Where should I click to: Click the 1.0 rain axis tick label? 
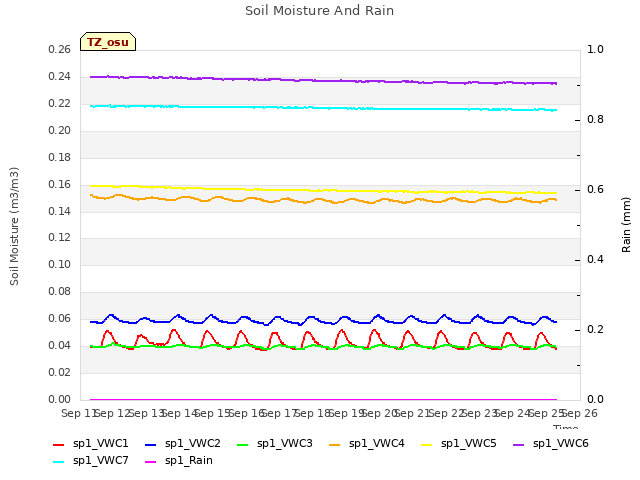click(595, 49)
